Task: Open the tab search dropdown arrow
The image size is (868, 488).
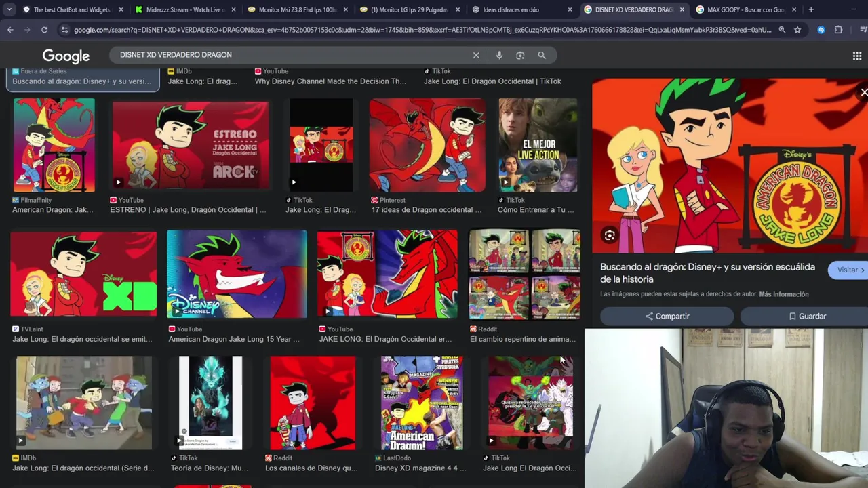Action: tap(9, 9)
